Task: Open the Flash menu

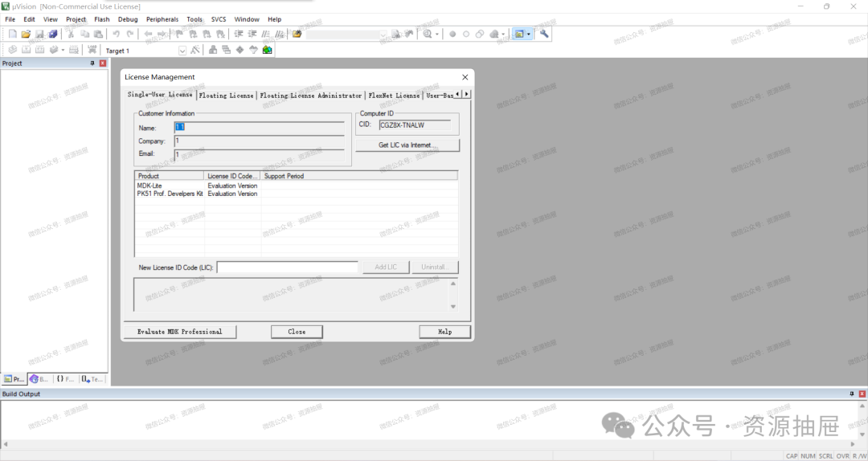Action: (102, 19)
